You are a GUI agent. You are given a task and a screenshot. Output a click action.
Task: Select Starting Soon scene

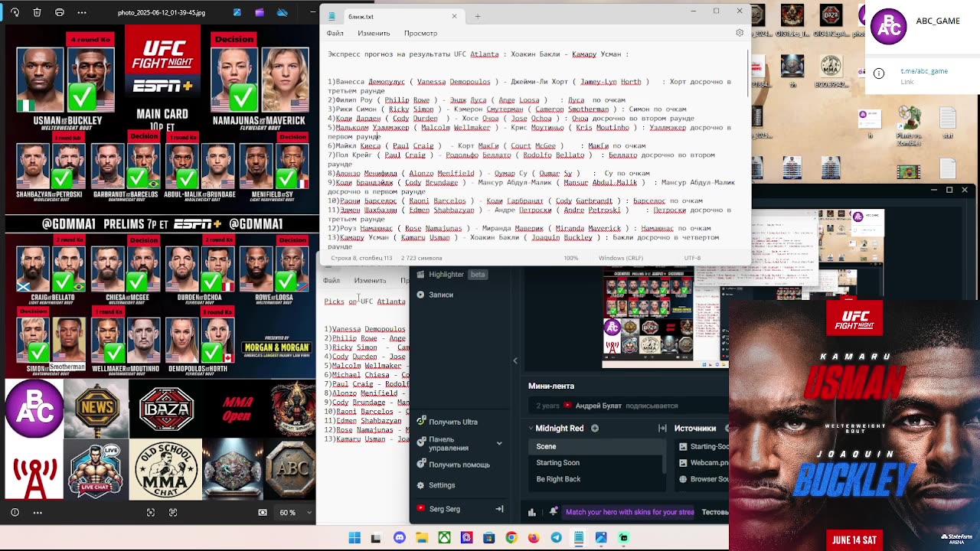coord(596,462)
